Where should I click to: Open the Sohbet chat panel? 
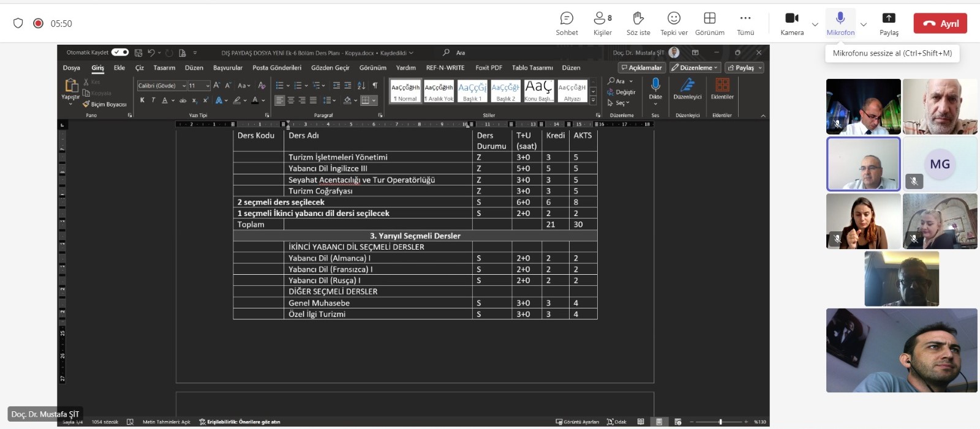point(567,18)
